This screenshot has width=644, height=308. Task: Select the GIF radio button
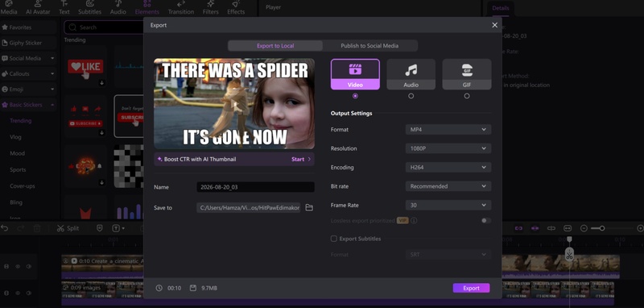pos(467,96)
